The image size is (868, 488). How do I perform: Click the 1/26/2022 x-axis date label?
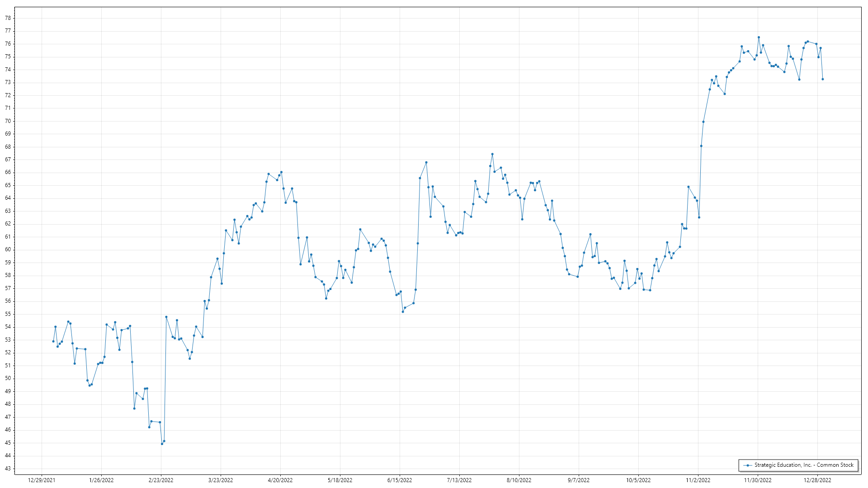point(101,480)
